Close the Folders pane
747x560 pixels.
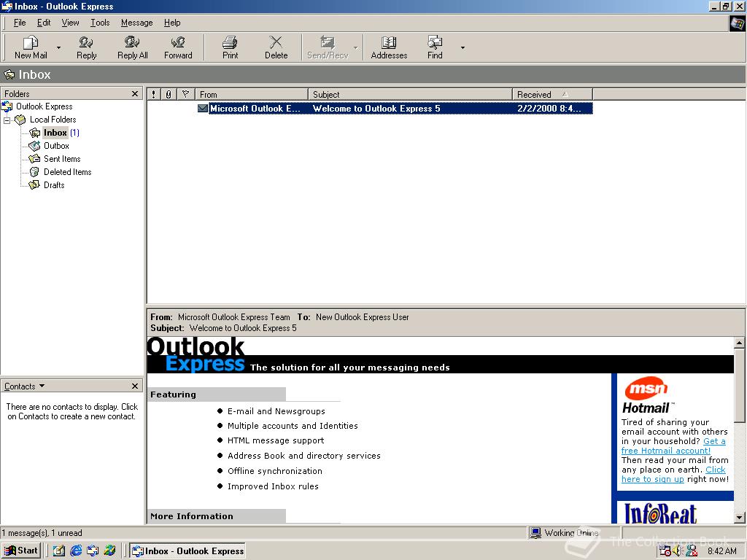point(135,94)
